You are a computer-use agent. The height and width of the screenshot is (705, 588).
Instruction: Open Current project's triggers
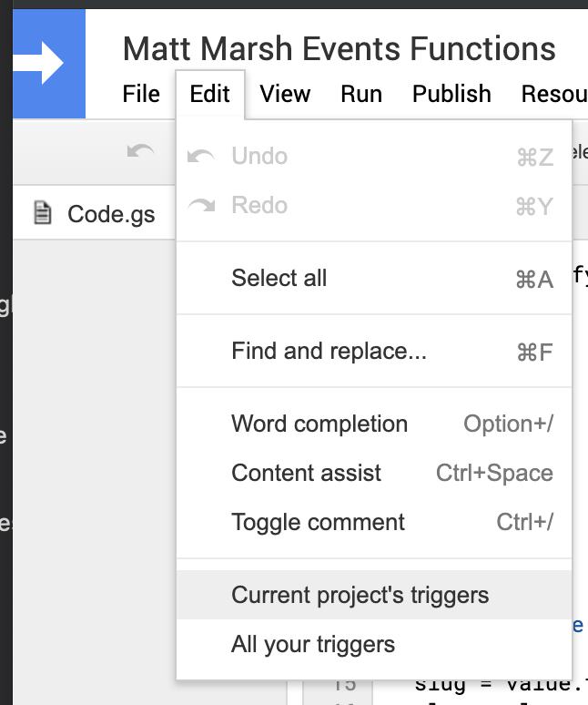tap(360, 596)
